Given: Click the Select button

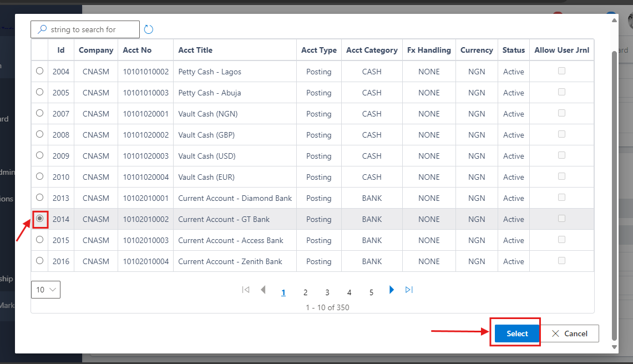Looking at the screenshot, I should click(516, 333).
